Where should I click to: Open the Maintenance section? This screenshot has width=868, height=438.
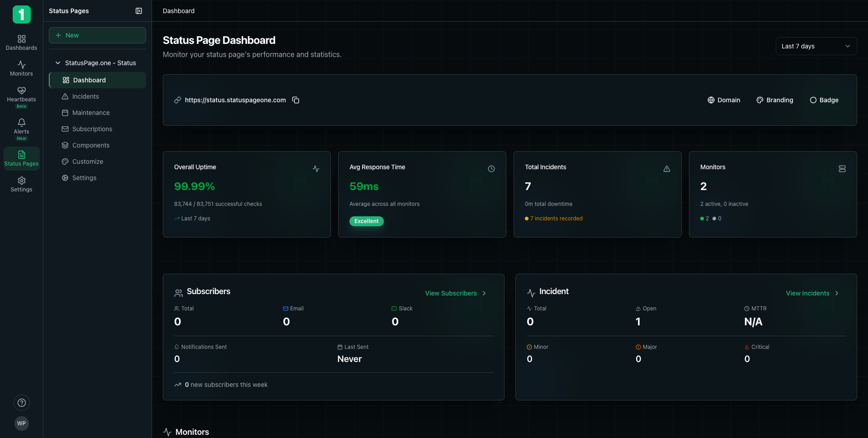[x=91, y=113]
